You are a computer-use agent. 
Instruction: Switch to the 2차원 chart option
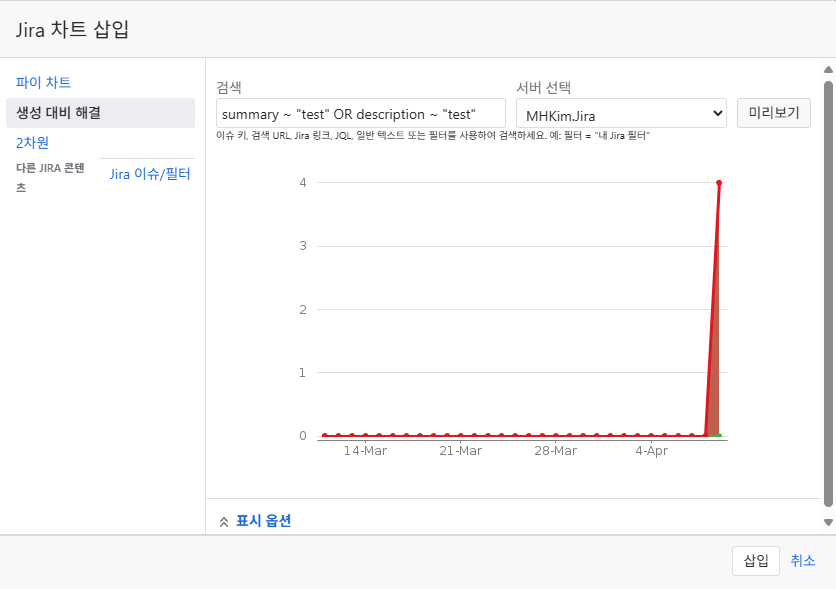point(32,142)
